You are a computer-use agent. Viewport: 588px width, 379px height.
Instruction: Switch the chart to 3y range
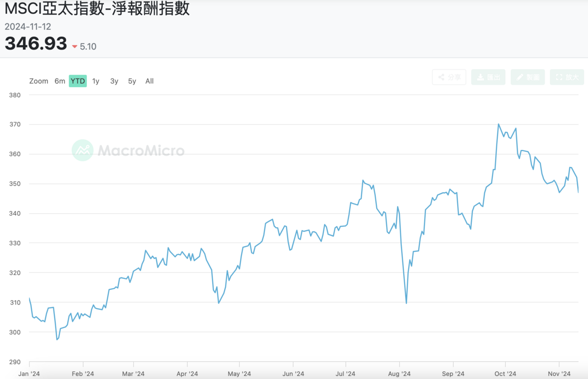114,81
